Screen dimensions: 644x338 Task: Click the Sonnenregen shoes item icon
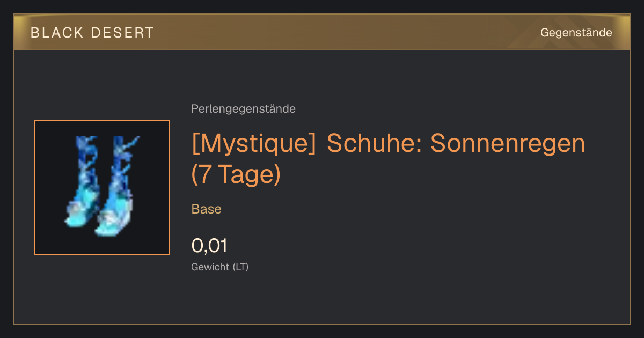tap(102, 187)
